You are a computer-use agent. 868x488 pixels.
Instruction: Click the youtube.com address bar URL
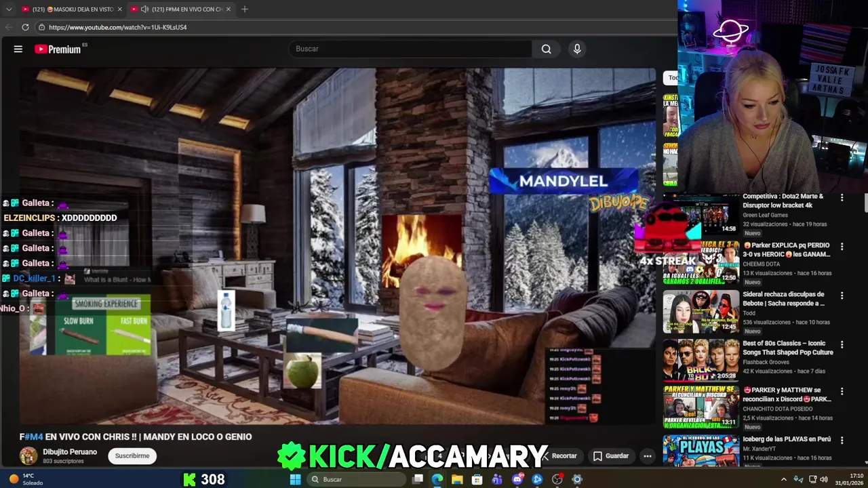(x=117, y=27)
